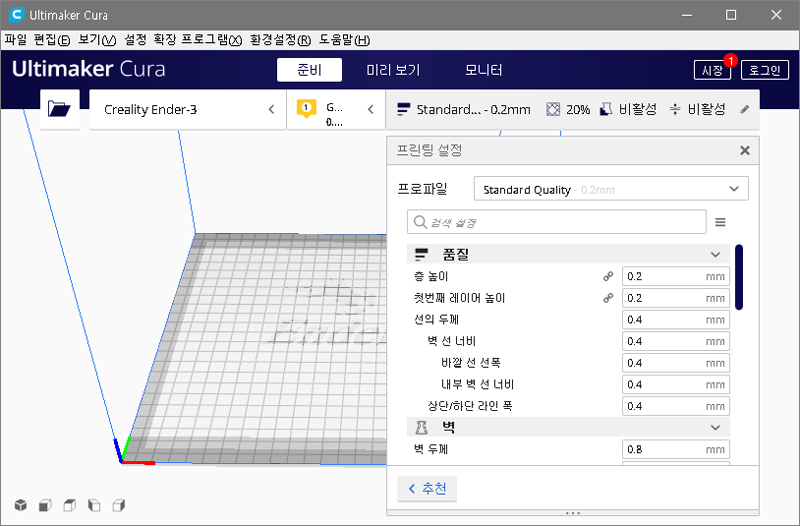Open the 프로파일 Standard Quality dropdown
800x526 pixels.
point(611,189)
